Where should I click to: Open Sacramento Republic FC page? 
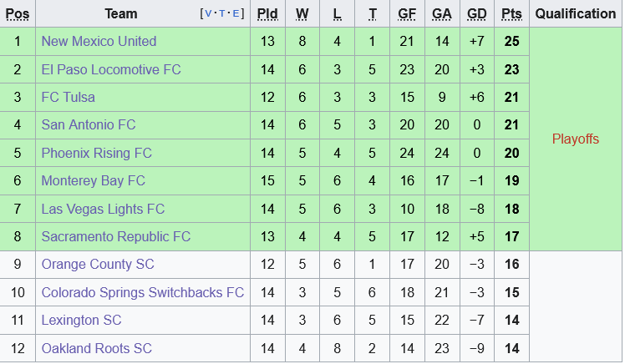[x=116, y=237]
